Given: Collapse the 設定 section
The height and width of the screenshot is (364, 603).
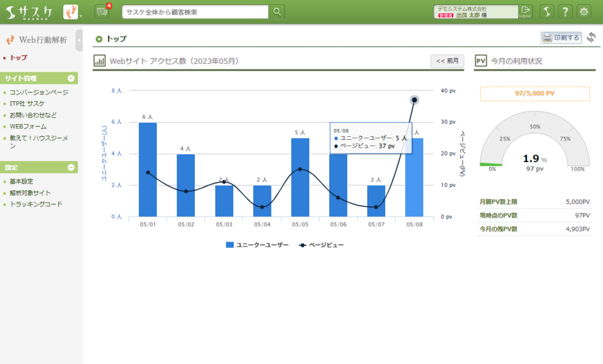Looking at the screenshot, I should click(71, 167).
